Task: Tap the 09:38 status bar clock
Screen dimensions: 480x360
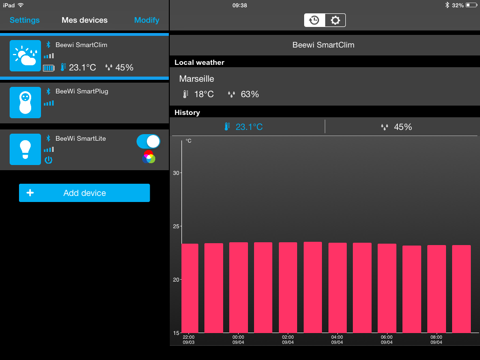Action: [240, 5]
